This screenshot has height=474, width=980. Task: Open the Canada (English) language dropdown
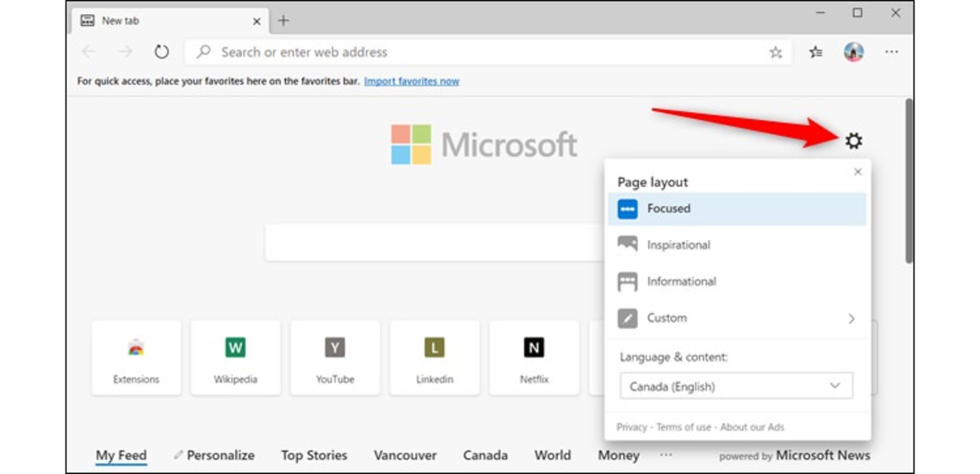tap(736, 386)
